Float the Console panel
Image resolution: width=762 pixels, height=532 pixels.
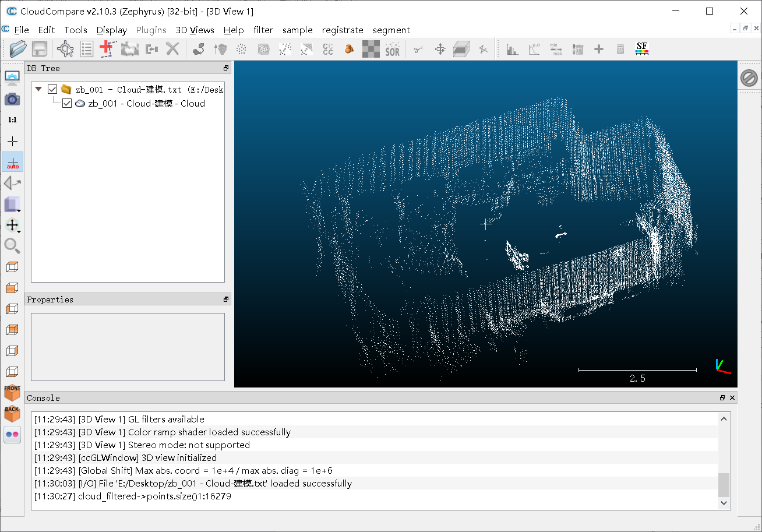pyautogui.click(x=722, y=397)
